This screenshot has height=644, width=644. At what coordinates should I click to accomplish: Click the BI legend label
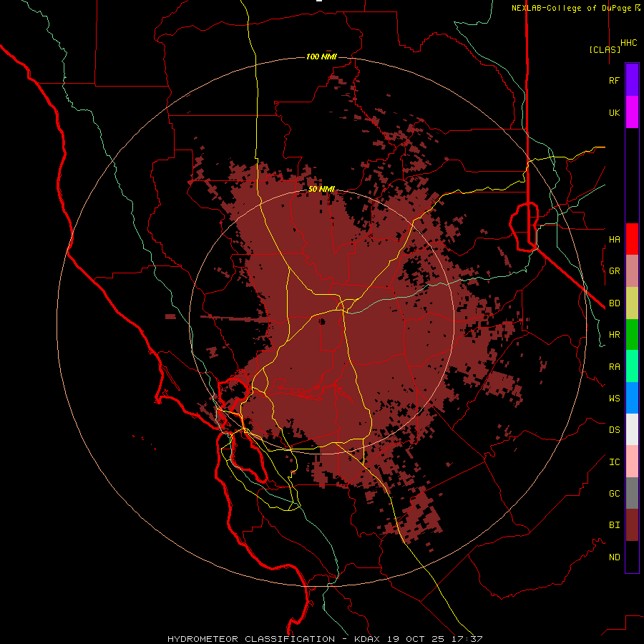614,525
